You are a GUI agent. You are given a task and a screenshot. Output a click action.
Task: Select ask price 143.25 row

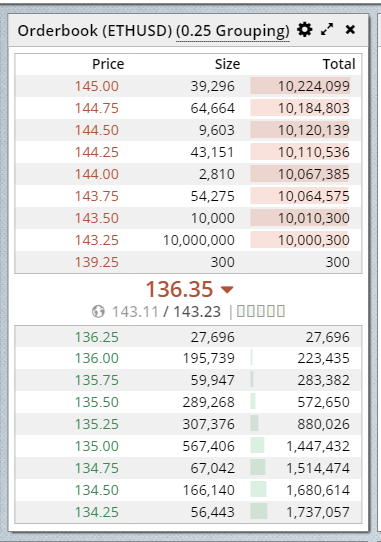(x=188, y=240)
